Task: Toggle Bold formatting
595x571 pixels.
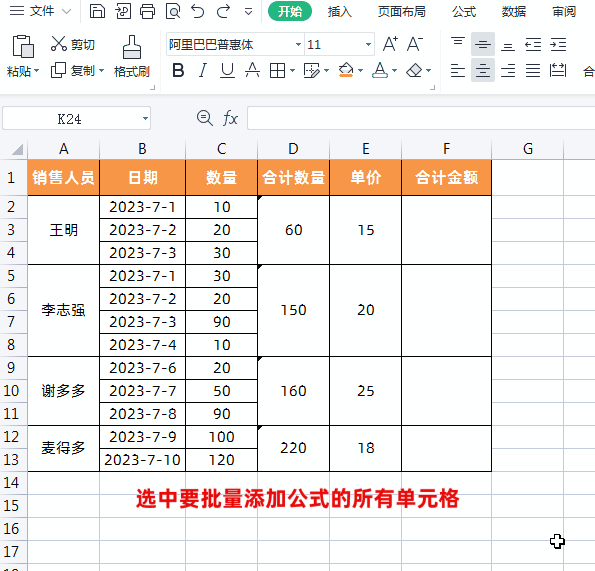Action: 178,71
